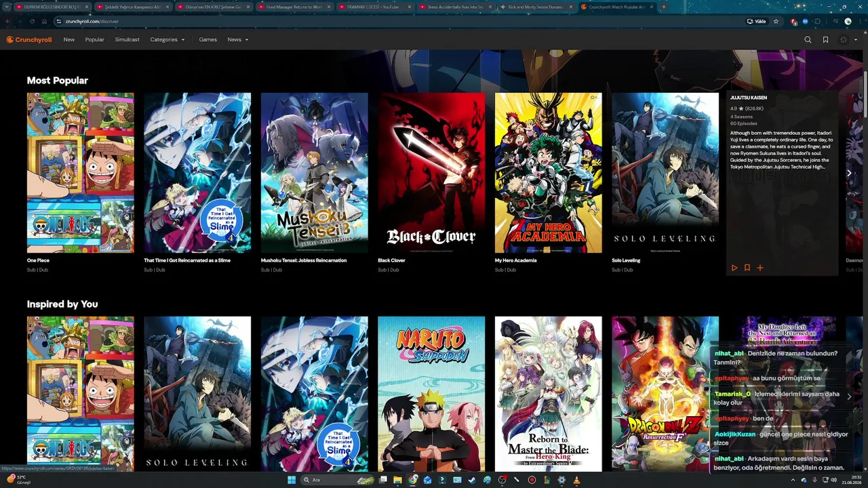Open the Reborn to Master the Blade poster
This screenshot has height=488, width=868.
(549, 394)
